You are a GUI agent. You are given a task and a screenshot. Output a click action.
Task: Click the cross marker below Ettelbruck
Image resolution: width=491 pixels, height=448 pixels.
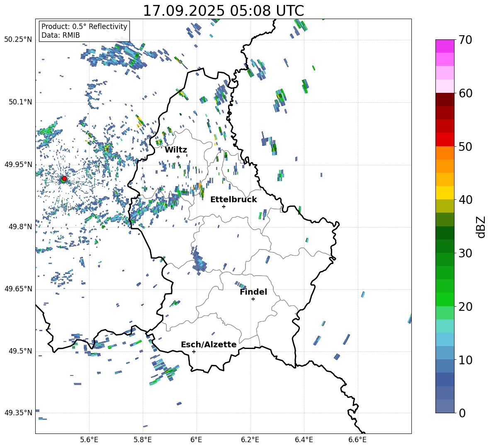(224, 206)
